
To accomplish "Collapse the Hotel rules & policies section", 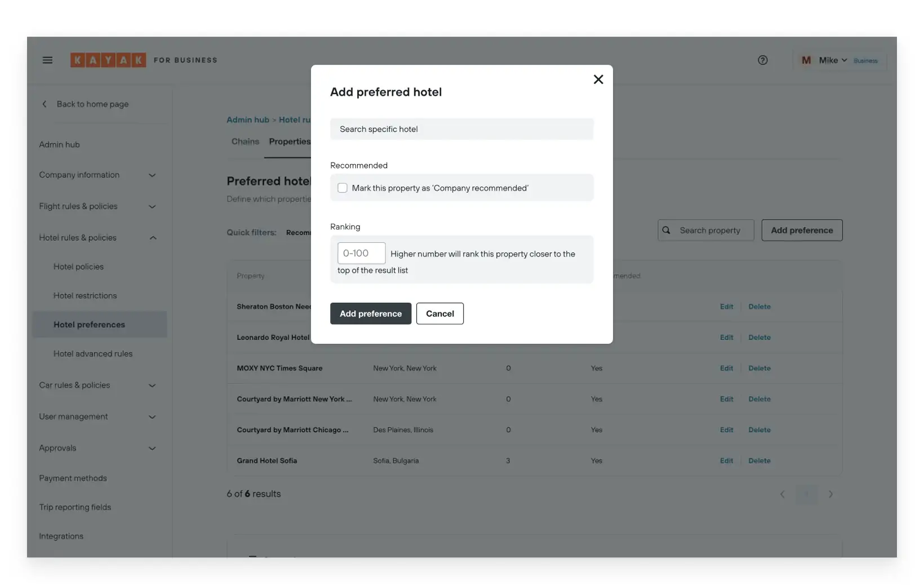I will [x=153, y=237].
